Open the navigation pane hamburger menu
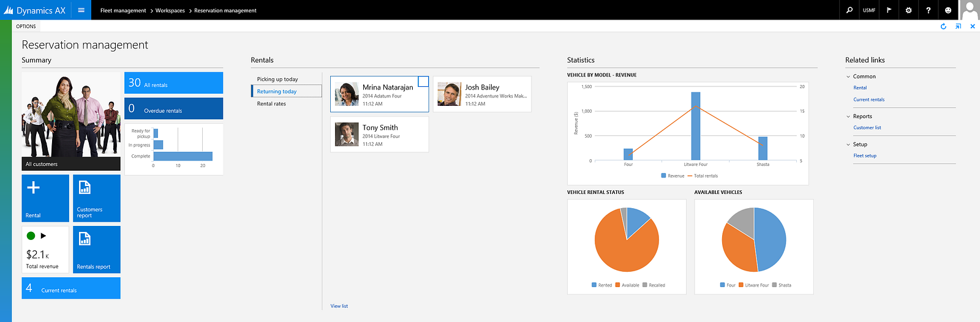Screen dimensions: 980x322 (81, 10)
